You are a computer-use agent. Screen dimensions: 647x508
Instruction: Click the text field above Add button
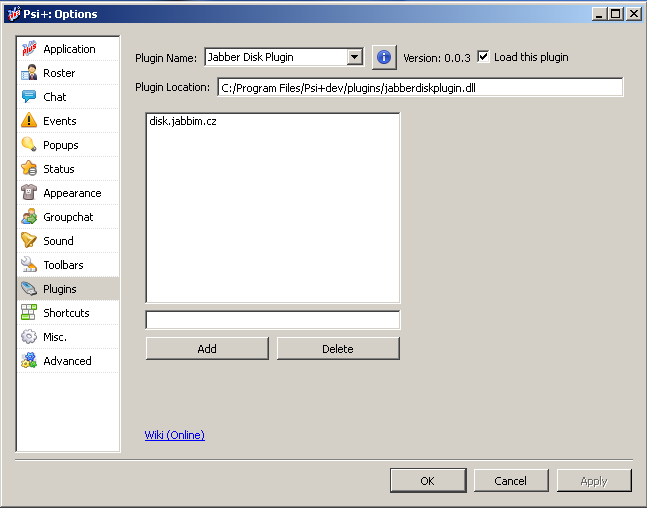click(272, 320)
